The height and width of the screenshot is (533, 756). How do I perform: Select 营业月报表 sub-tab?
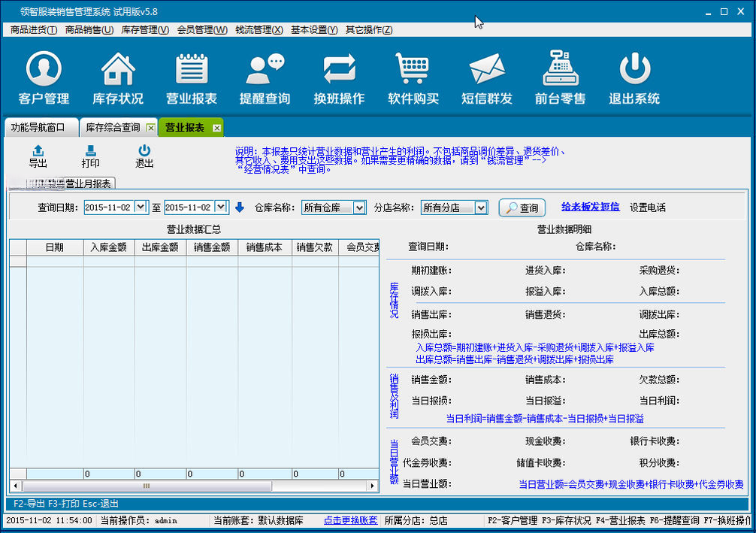(88, 183)
